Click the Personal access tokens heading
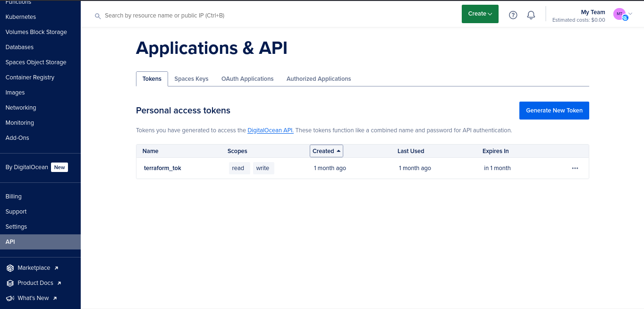Viewport: 644px width, 309px height. [x=183, y=111]
